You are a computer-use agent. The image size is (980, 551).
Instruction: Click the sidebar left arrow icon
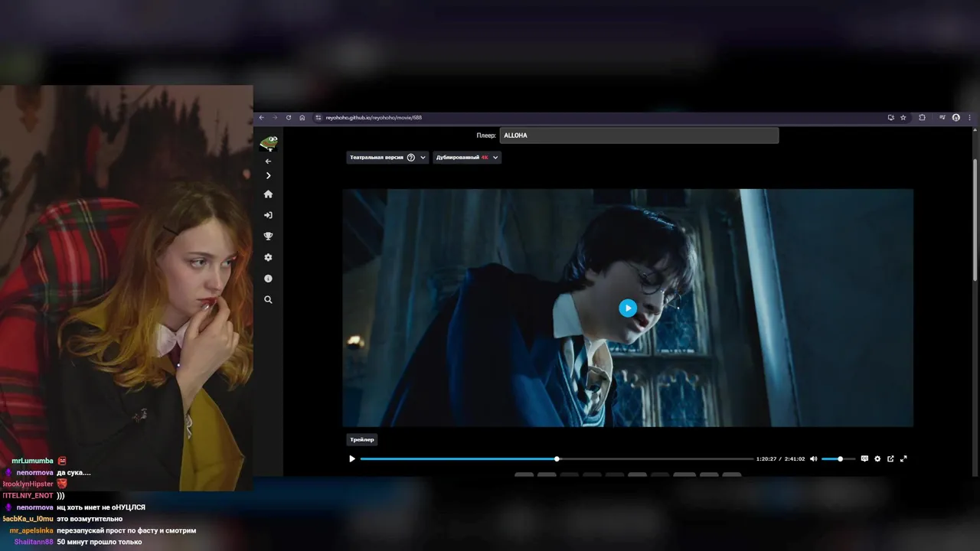pos(268,161)
